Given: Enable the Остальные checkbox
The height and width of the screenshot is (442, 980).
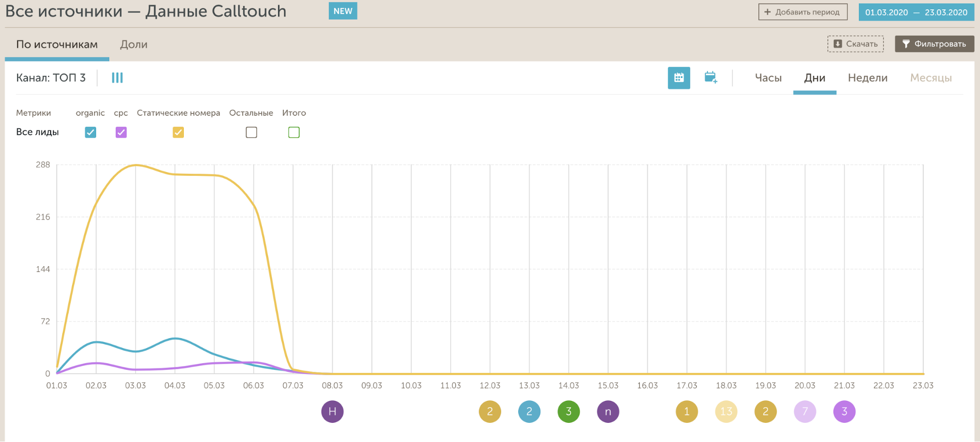Looking at the screenshot, I should pos(251,132).
